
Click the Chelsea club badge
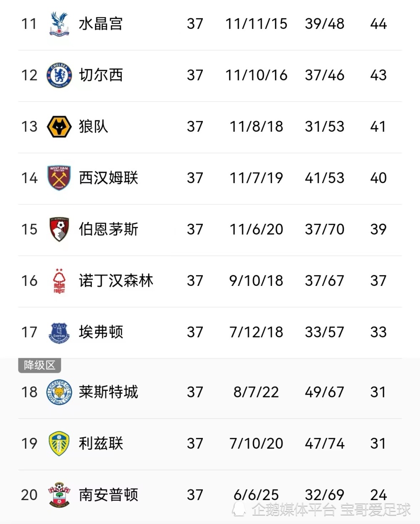coord(59,75)
